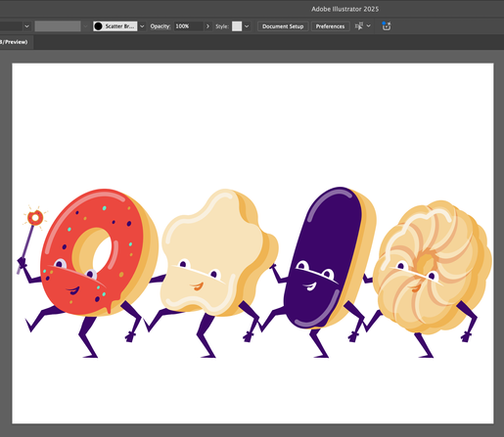Click the contextual task bar robot icon
This screenshot has width=504, height=437.
click(387, 26)
